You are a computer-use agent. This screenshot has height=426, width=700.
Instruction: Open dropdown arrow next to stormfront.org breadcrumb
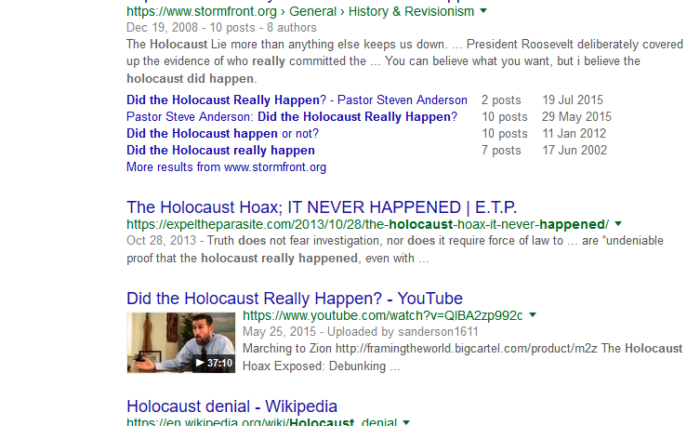(483, 11)
